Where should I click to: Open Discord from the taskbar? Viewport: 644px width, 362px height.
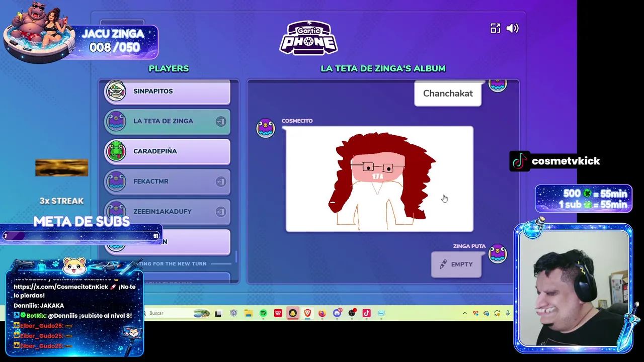(337, 313)
